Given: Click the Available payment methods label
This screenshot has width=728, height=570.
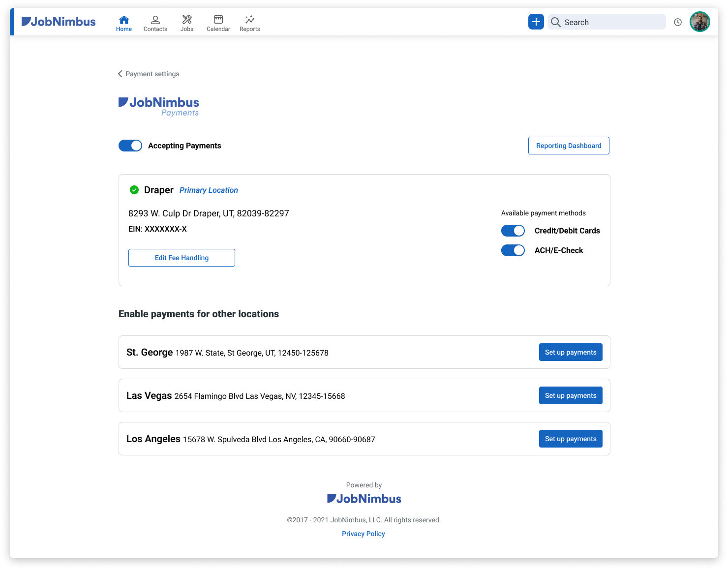Looking at the screenshot, I should (x=544, y=213).
